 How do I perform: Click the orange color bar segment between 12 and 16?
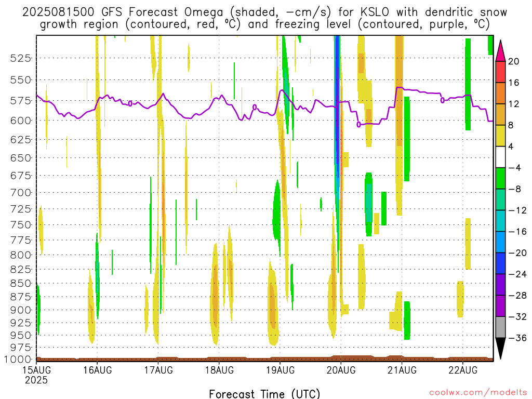pyautogui.click(x=500, y=94)
